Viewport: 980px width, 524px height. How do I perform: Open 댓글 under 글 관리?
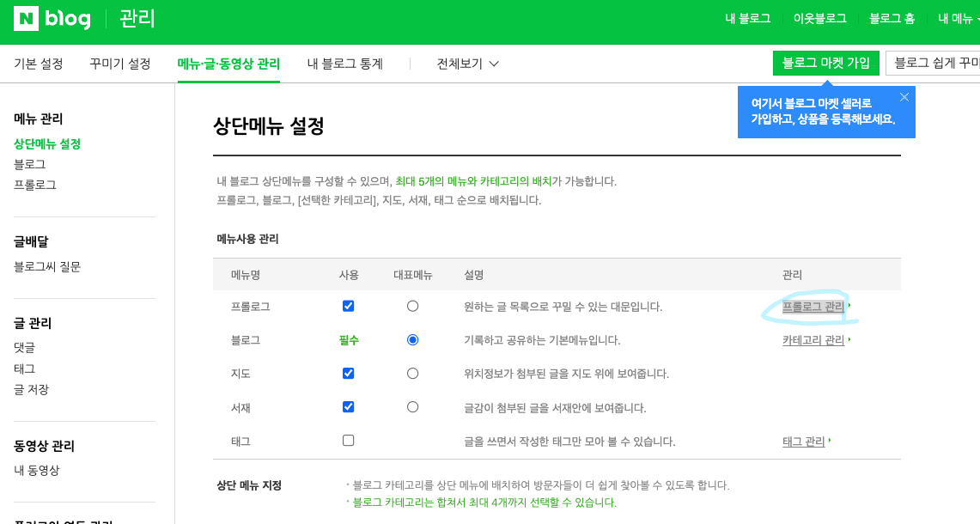click(x=24, y=348)
